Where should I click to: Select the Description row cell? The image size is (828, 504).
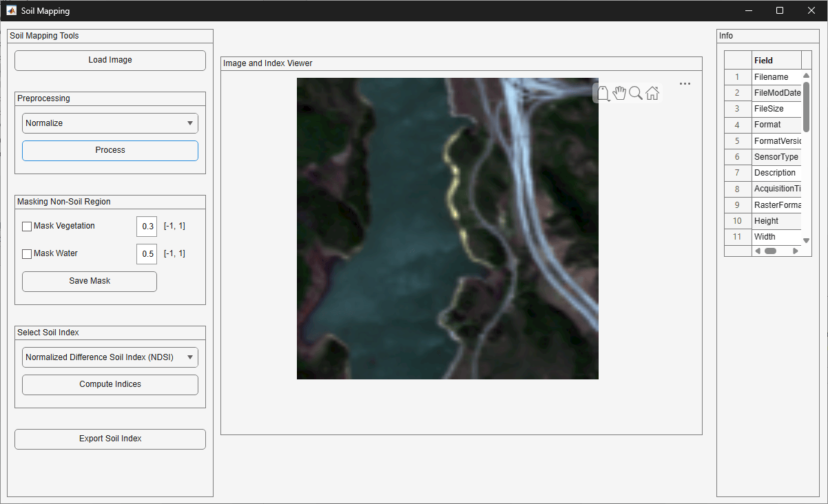click(776, 173)
